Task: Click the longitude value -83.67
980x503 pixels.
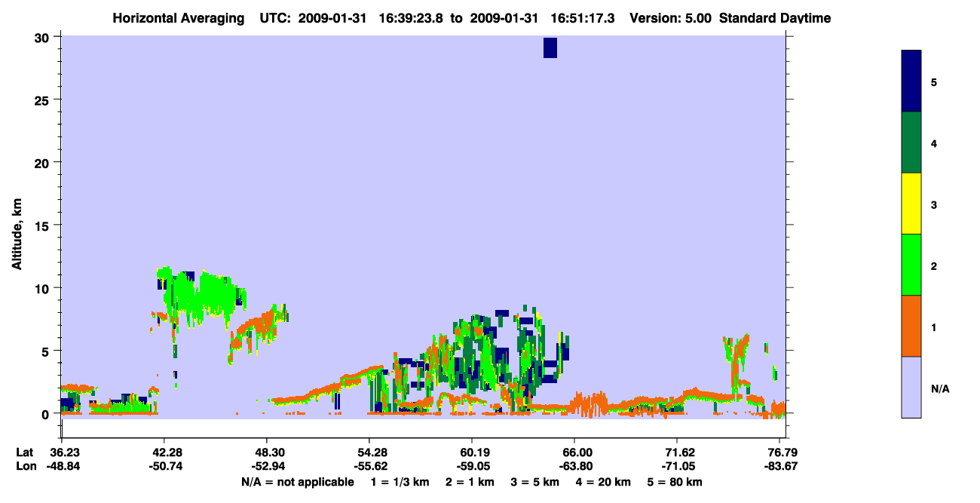Action: pos(779,466)
